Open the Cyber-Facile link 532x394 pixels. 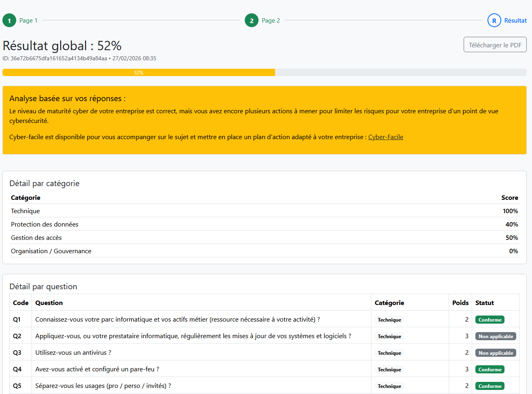pyautogui.click(x=385, y=137)
